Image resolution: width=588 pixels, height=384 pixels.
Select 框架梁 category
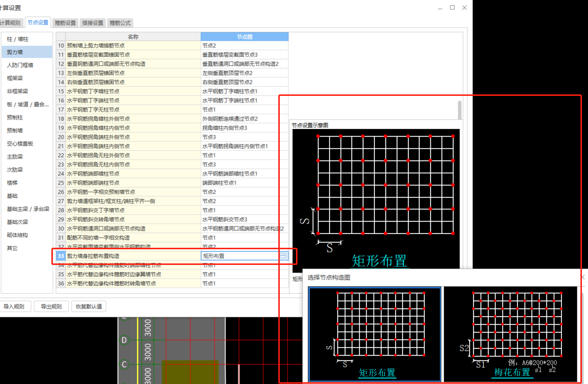27,78
